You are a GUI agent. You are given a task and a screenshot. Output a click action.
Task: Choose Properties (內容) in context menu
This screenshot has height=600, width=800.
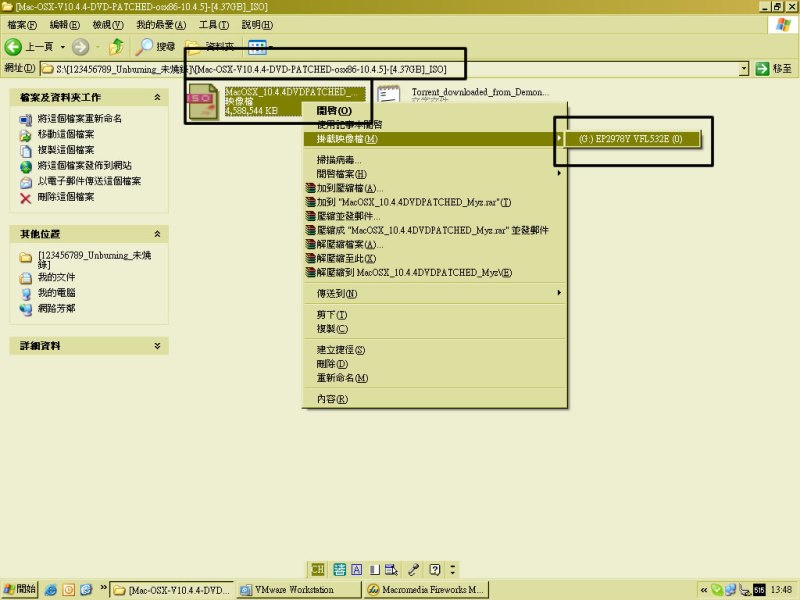coord(435,399)
